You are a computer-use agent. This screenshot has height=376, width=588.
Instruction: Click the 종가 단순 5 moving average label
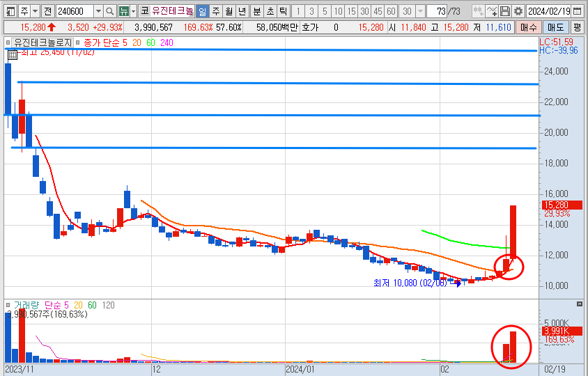(x=105, y=42)
